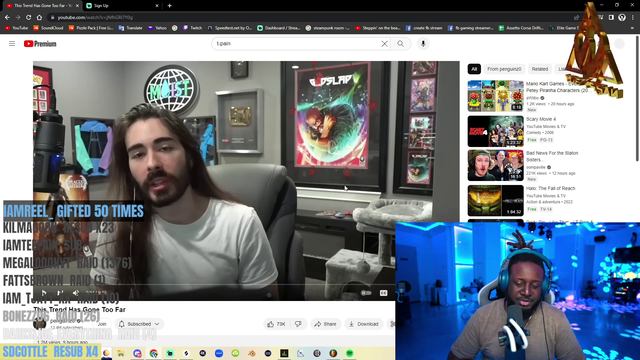Open the browser home page
Image resolution: width=640 pixels, height=360 pixels.
(x=39, y=18)
